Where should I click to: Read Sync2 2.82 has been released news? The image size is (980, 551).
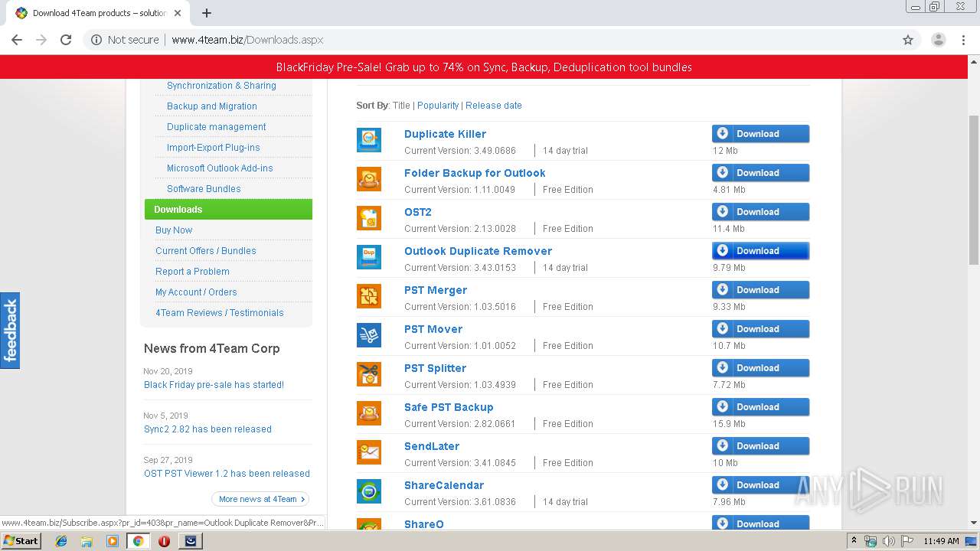coord(207,429)
